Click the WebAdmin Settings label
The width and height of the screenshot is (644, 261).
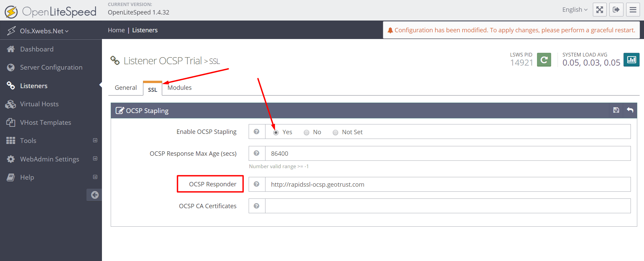[49, 159]
